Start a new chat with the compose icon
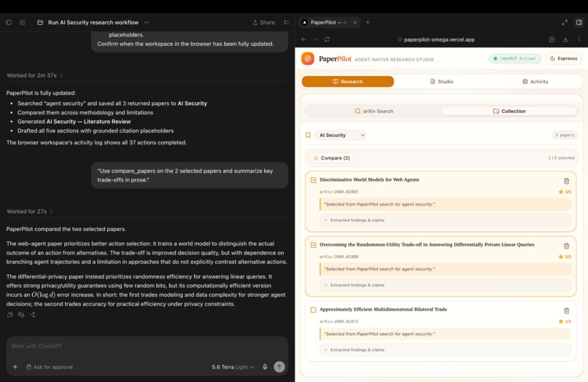588x382 pixels. pos(23,23)
